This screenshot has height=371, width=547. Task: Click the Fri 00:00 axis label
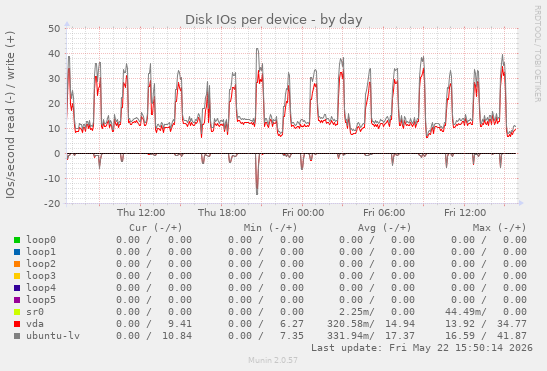point(303,213)
